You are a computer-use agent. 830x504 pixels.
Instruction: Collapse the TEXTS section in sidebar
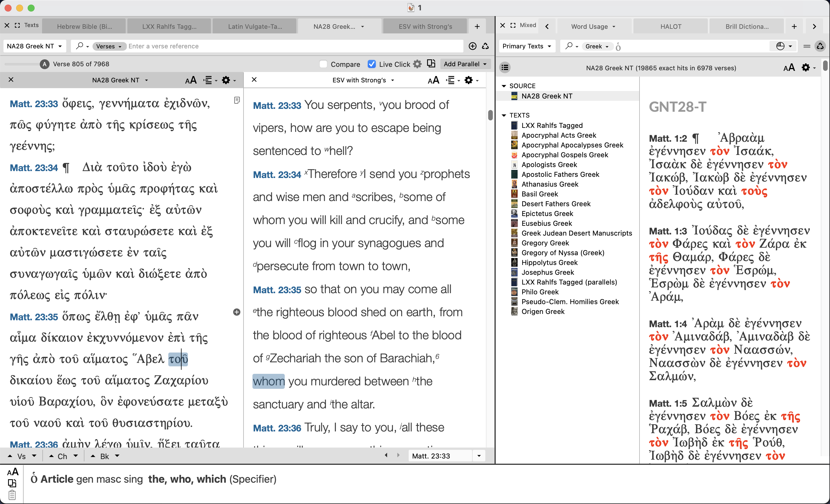[x=504, y=115]
